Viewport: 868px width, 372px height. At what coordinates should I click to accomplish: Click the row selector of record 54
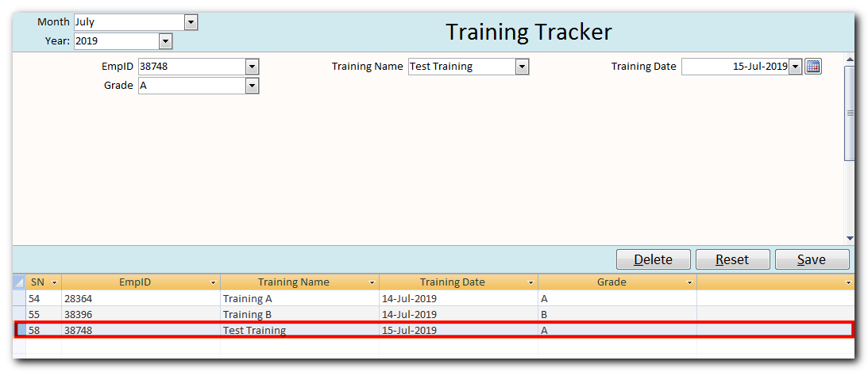click(19, 298)
